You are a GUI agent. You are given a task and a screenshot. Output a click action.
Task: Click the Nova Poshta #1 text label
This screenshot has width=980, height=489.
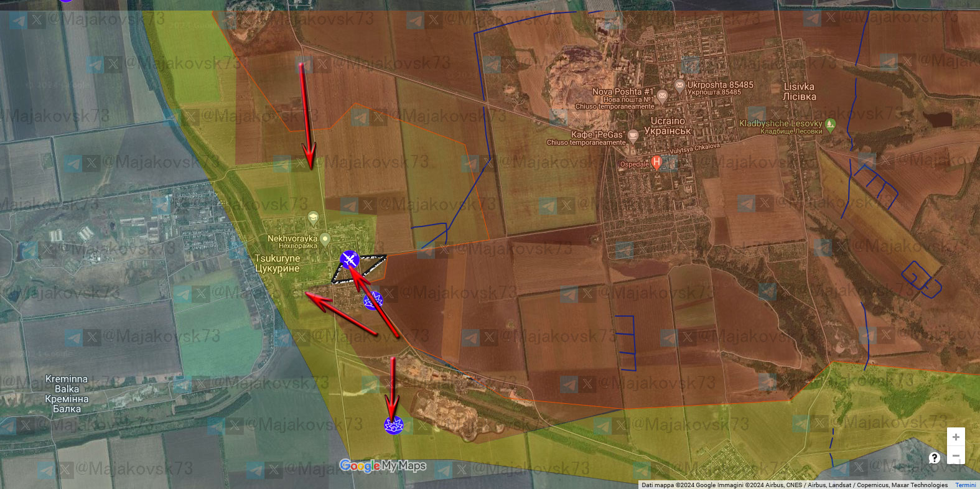(x=623, y=91)
